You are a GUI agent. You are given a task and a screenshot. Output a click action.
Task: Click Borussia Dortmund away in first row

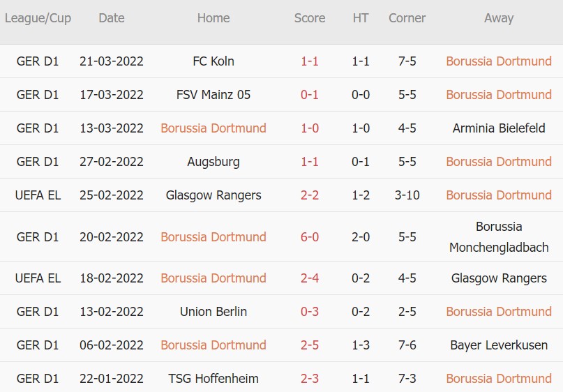[499, 61]
